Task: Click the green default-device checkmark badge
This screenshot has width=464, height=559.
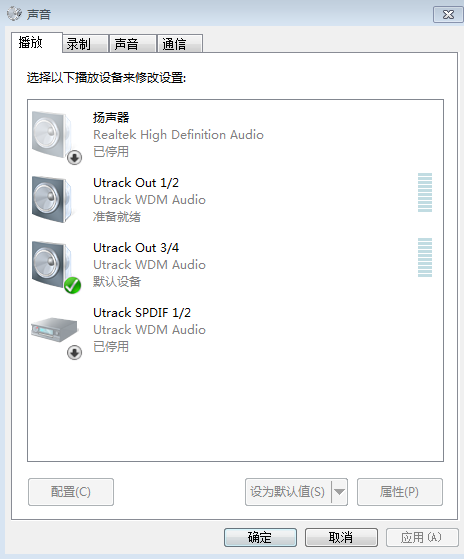Action: pyautogui.click(x=73, y=285)
